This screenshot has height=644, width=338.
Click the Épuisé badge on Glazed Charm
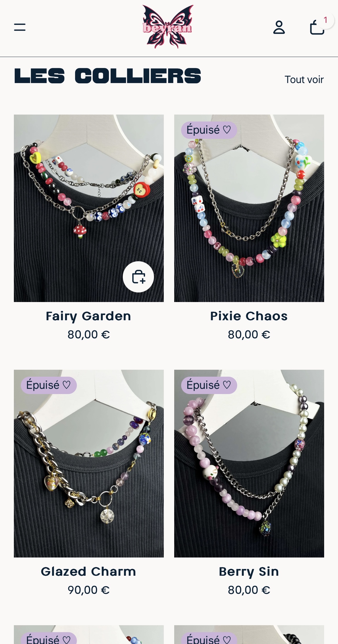pyautogui.click(x=49, y=385)
